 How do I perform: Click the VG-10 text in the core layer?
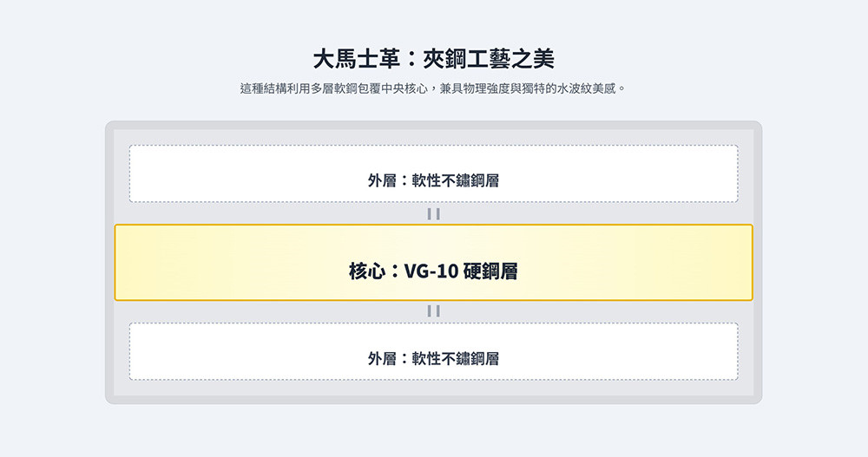coord(431,271)
